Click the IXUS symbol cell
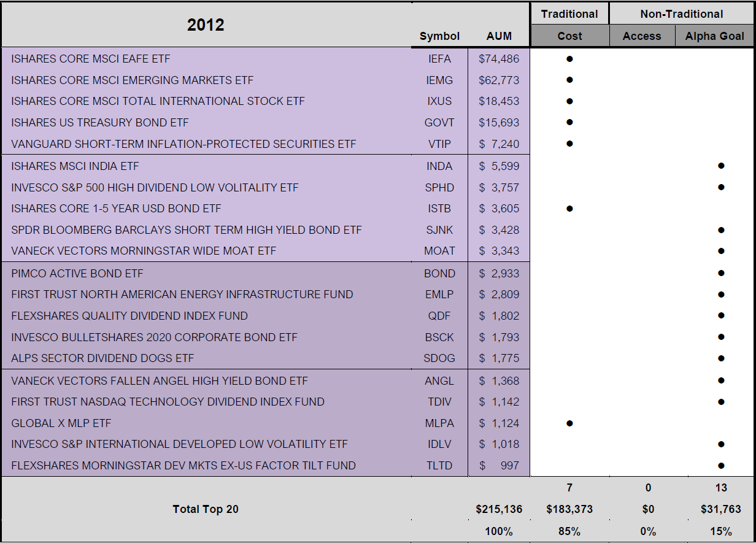 [439, 101]
